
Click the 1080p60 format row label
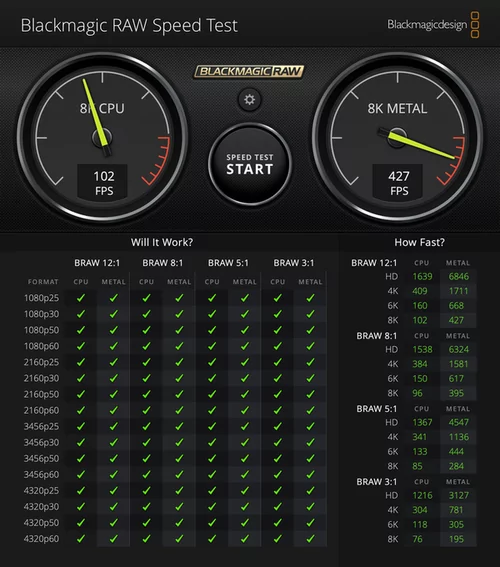pyautogui.click(x=41, y=346)
